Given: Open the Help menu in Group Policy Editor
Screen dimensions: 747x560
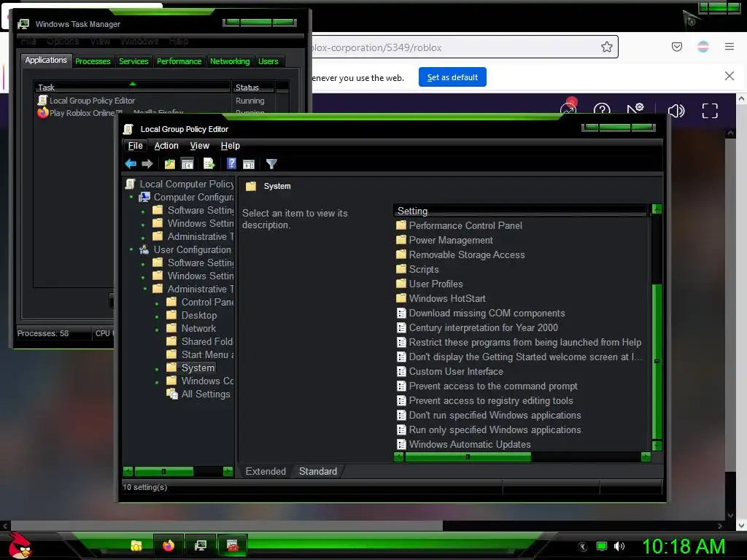Looking at the screenshot, I should 230,146.
